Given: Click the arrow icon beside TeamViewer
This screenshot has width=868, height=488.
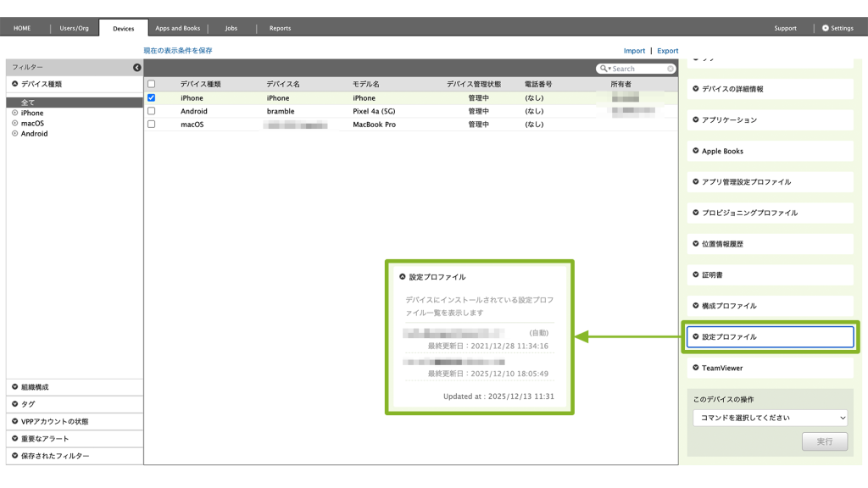Looking at the screenshot, I should pyautogui.click(x=696, y=368).
